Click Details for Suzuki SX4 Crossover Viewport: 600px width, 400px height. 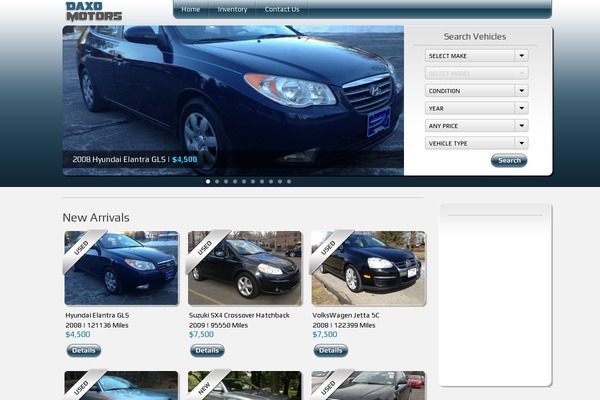[207, 350]
